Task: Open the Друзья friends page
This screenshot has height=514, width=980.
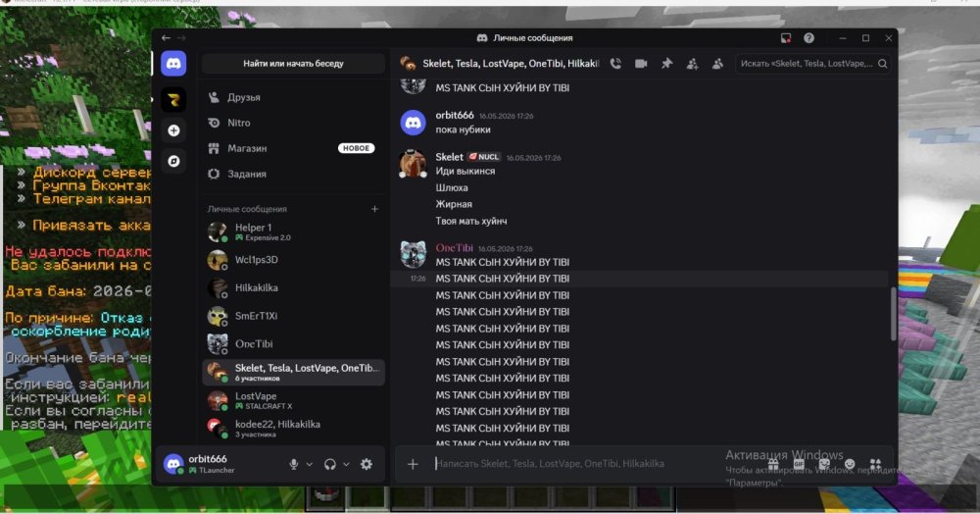Action: click(293, 97)
